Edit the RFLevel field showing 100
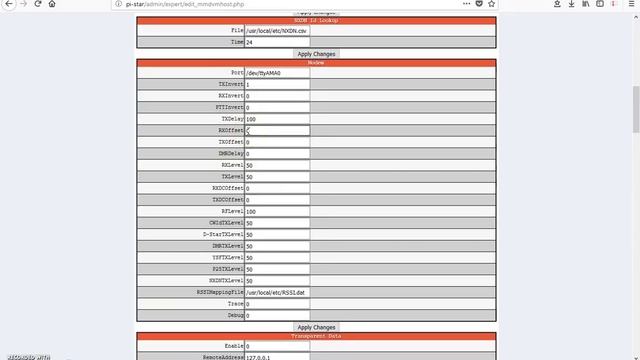The image size is (640, 360). pos(277,211)
